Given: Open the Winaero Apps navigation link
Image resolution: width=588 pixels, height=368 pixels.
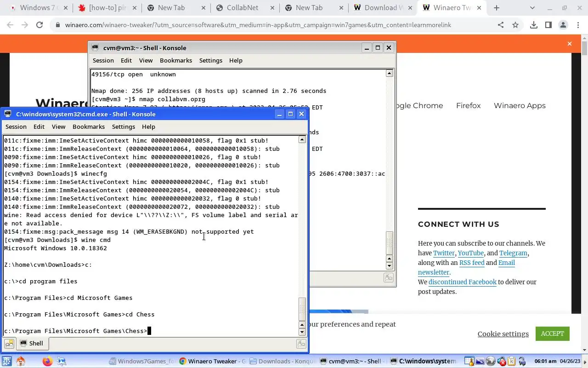Looking at the screenshot, I should click(520, 105).
